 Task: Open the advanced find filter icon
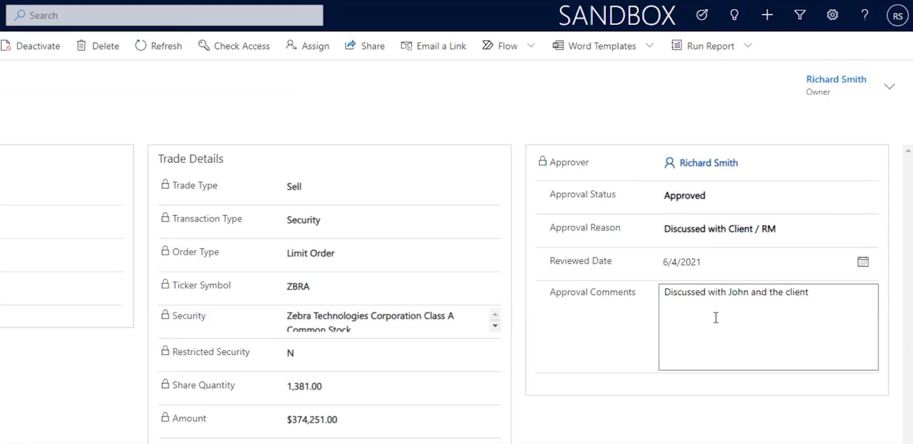coord(799,15)
